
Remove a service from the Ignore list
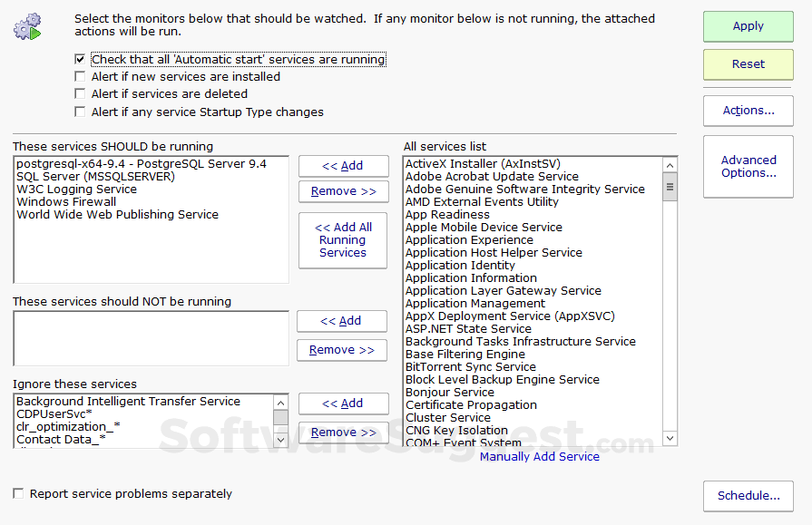click(343, 433)
